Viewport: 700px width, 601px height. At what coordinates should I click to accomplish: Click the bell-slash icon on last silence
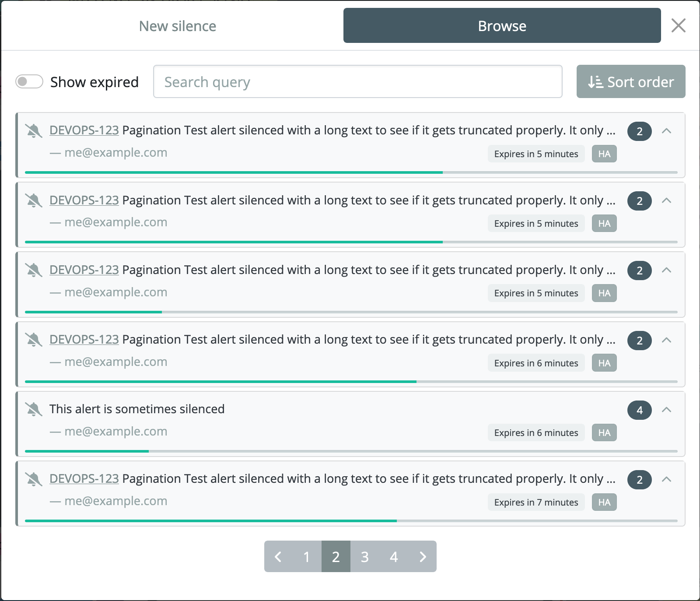pos(34,479)
